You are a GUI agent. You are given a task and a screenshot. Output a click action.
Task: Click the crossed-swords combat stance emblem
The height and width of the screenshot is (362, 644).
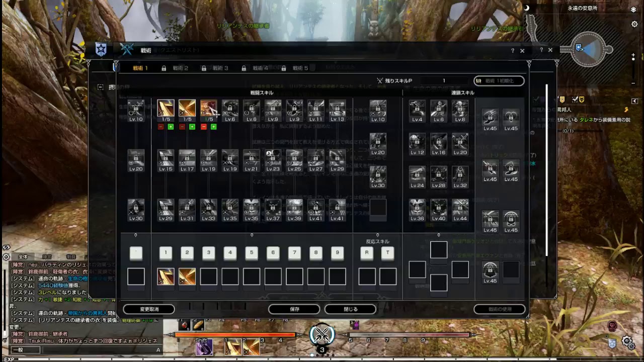[322, 334]
